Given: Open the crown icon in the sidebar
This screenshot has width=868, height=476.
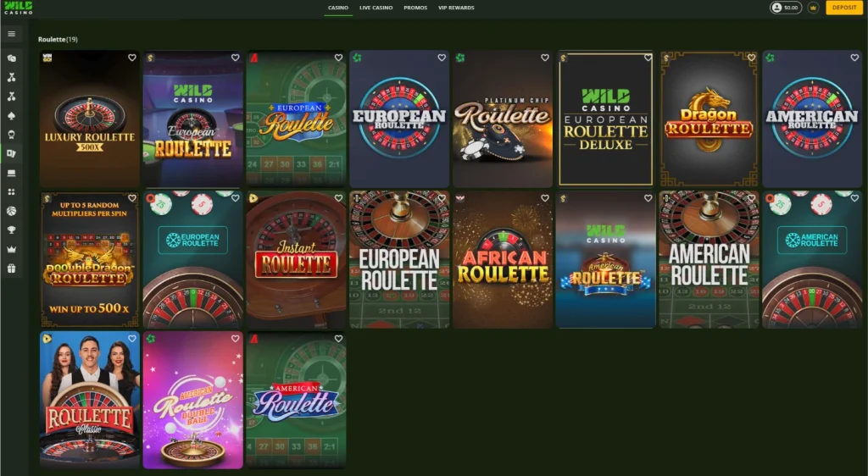Looking at the screenshot, I should point(11,249).
